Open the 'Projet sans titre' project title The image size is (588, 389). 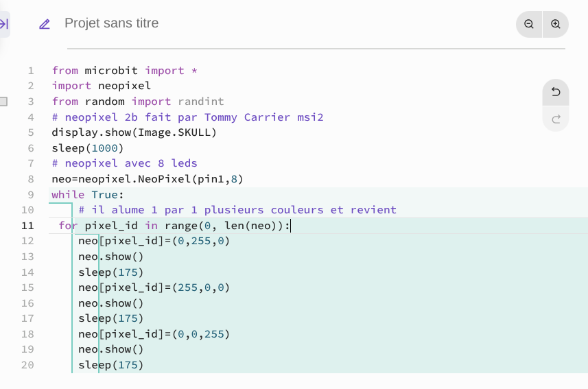(x=111, y=23)
